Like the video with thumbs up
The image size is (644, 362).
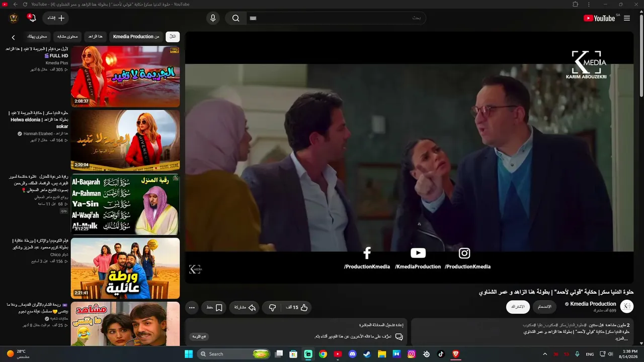point(297,308)
